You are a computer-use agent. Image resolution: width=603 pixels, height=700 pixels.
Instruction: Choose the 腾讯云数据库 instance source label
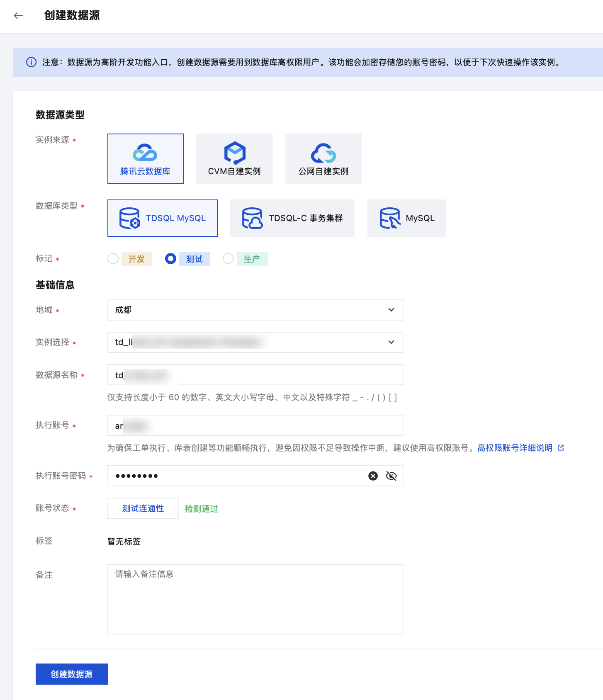coord(145,171)
